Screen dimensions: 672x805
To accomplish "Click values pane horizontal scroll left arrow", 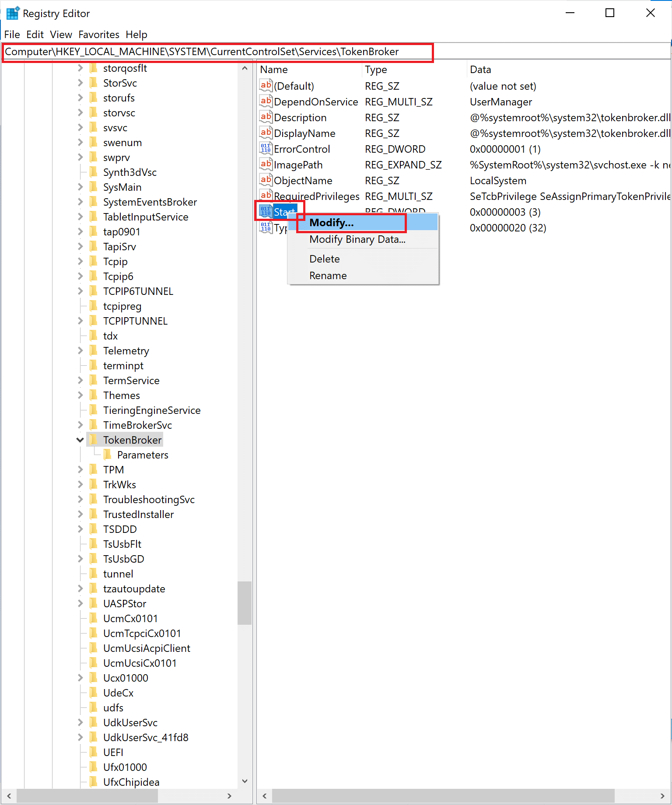I will point(264,796).
